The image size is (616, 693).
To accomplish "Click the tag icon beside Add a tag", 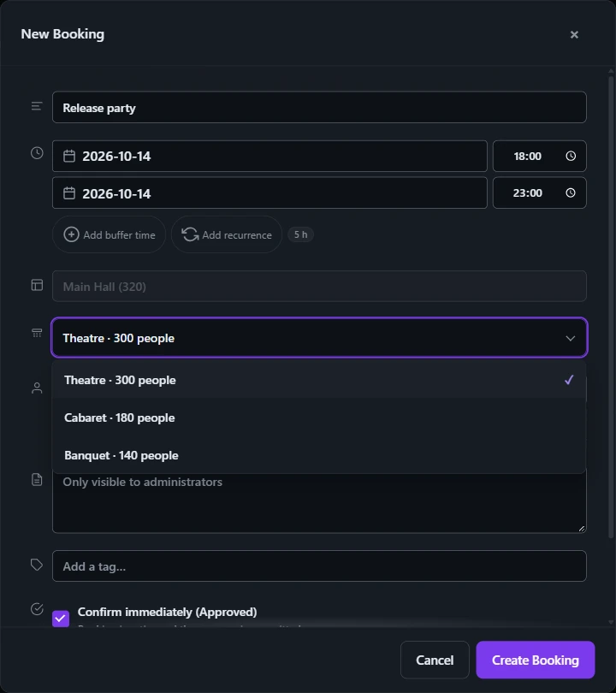I will pos(37,565).
